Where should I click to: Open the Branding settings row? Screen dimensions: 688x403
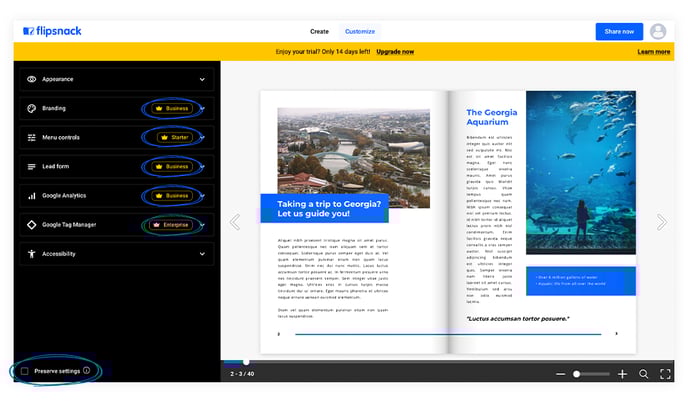[x=117, y=108]
